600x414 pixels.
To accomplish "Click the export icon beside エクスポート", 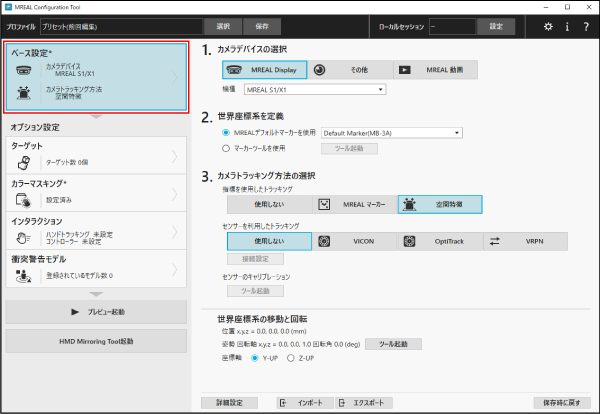I will (342, 403).
